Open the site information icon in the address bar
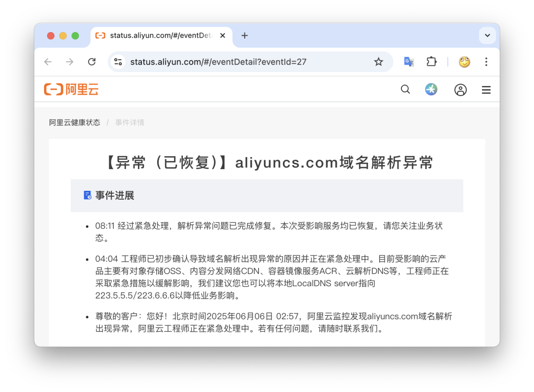 118,62
